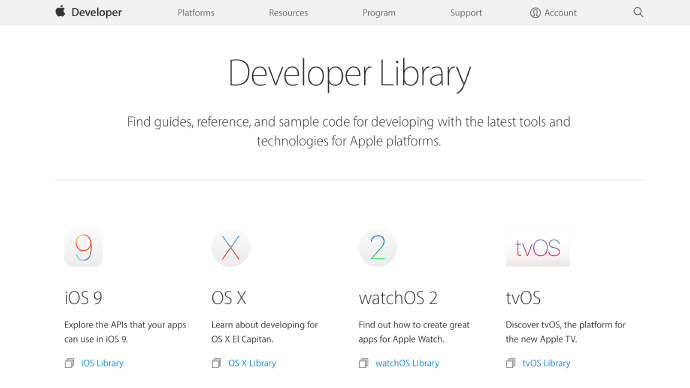Click 'Explore the APIs that your apps' text
The height and width of the screenshot is (388, 690).
pos(125,325)
